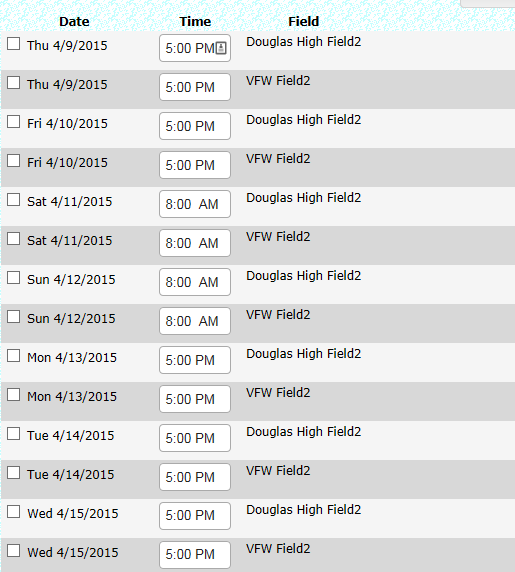Screen dimensions: 515x572
Task: Enable the Fri 4/10/2015 VFW Field2 checkbox
Action: pos(13,161)
